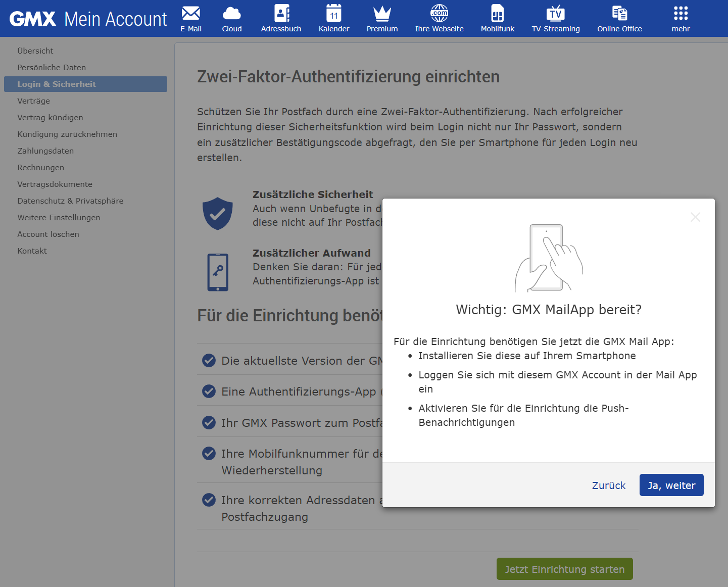Expand the mehr grid menu
728x587 pixels.
click(x=681, y=13)
